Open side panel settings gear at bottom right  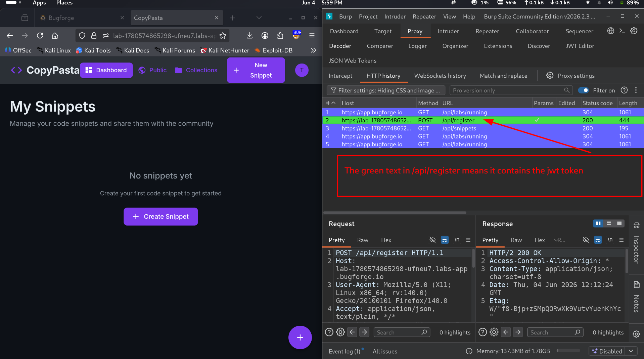[636, 334]
